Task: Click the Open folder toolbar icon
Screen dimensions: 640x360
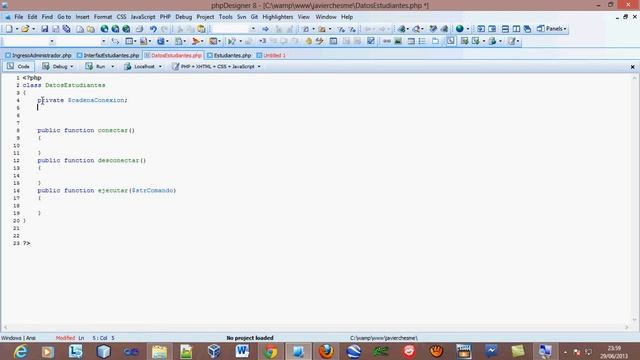Action: [x=25, y=29]
